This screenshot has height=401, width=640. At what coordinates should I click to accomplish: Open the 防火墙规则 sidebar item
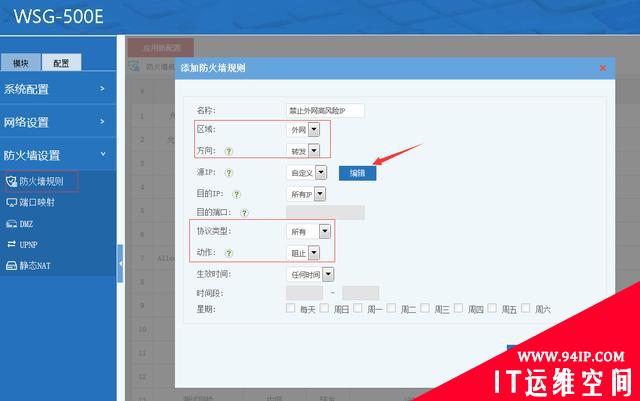click(x=41, y=181)
